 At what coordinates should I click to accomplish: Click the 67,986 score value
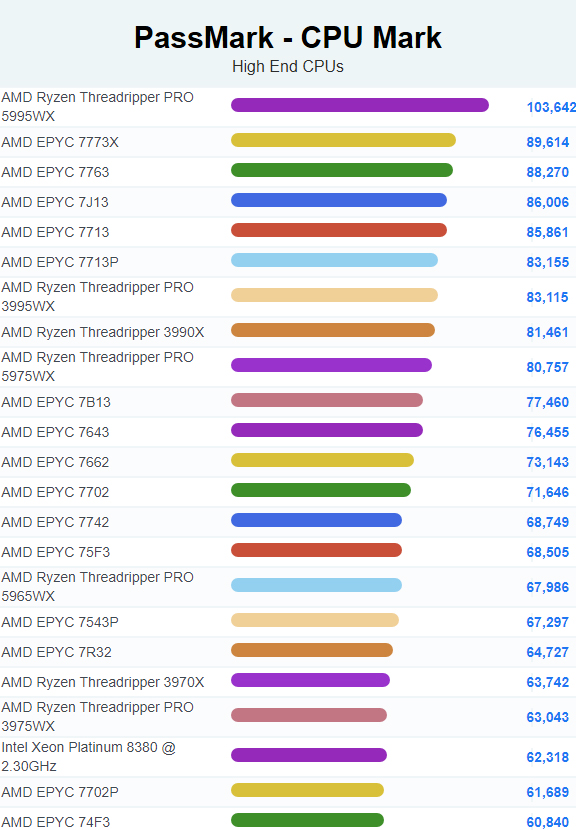pyautogui.click(x=547, y=588)
